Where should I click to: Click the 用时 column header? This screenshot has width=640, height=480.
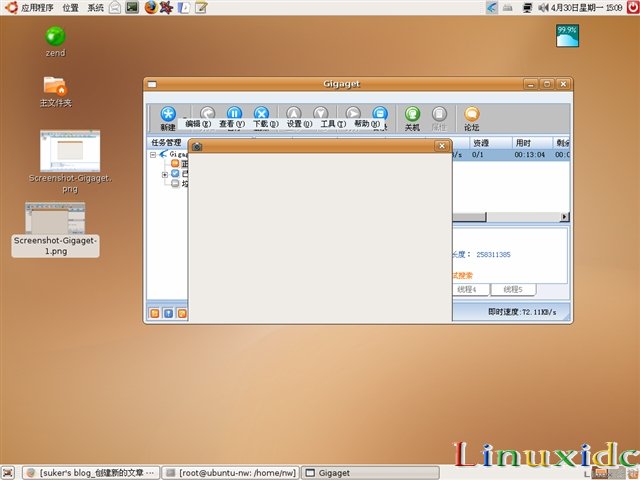point(532,143)
